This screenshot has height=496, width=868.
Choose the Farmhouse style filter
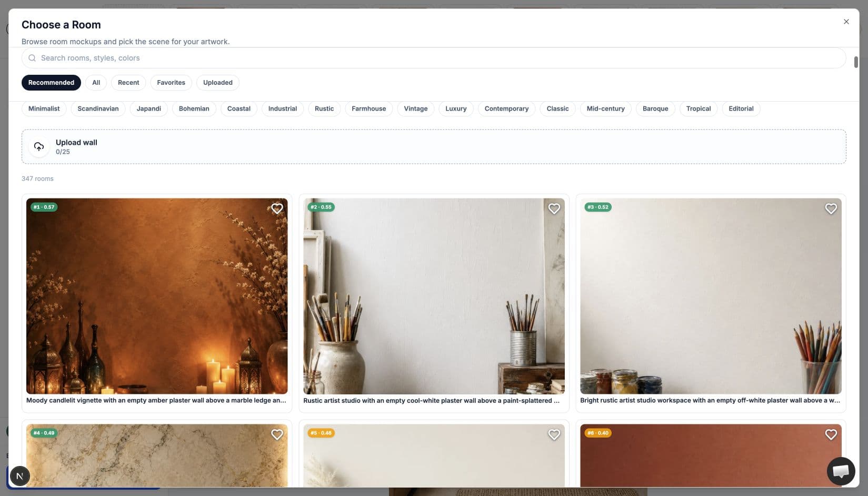pyautogui.click(x=368, y=109)
